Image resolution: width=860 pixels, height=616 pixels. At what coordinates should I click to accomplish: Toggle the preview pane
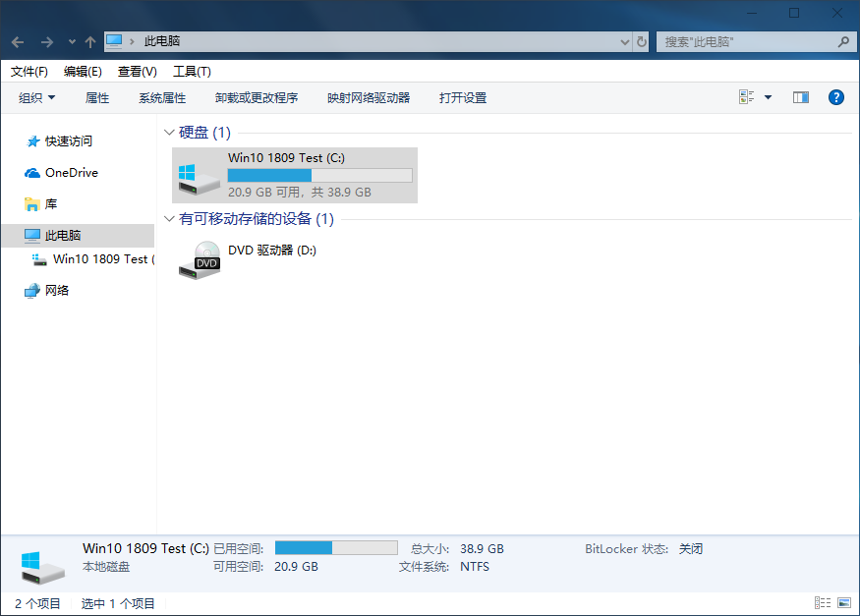click(801, 97)
